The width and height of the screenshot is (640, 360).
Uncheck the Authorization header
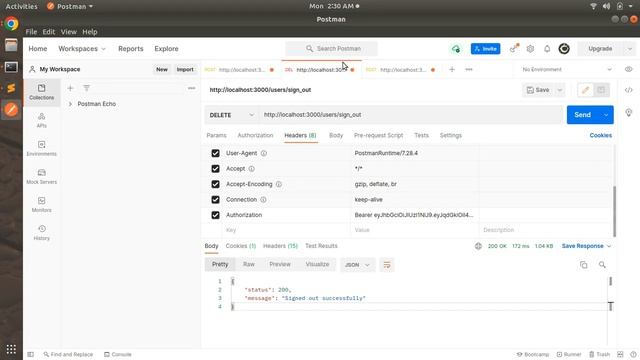click(216, 215)
